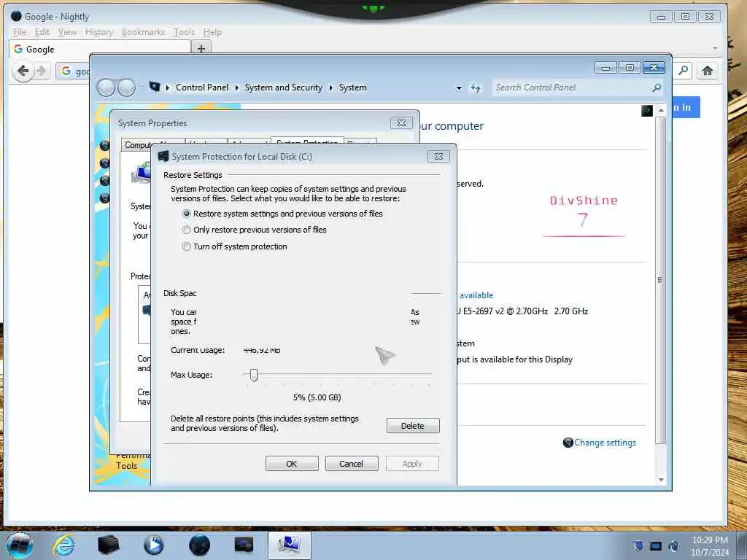Switch to Nightly browser via taskbar globe
747x560 pixels.
point(199,545)
